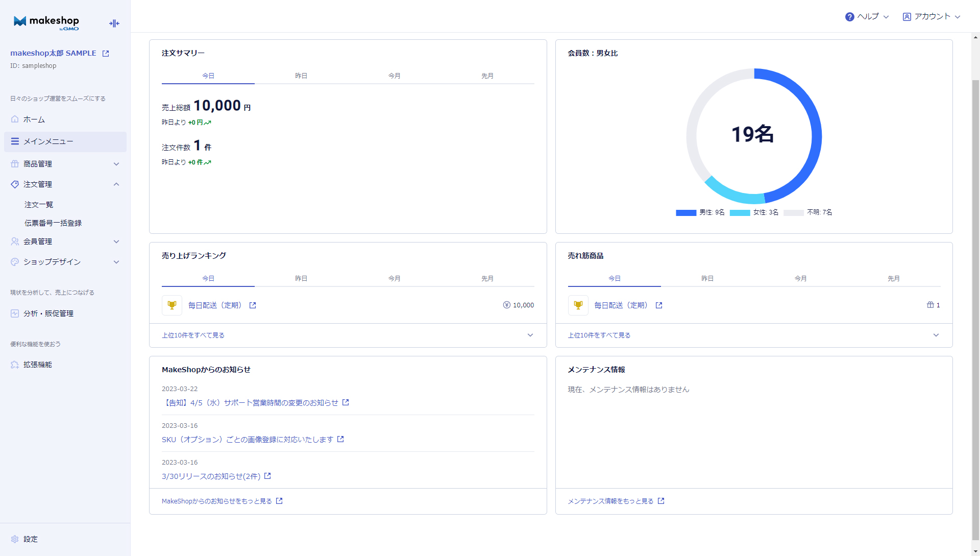Click the sidebar collapse icon beside the makeshop logo

click(x=114, y=23)
